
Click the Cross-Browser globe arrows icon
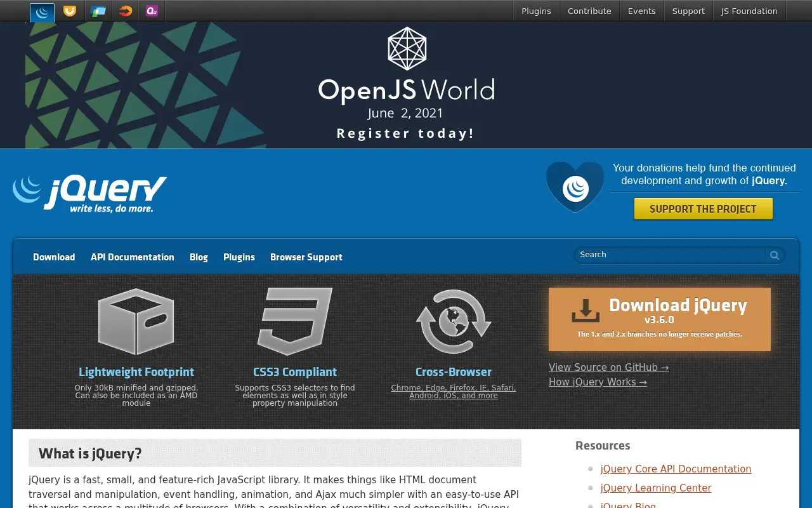454,321
